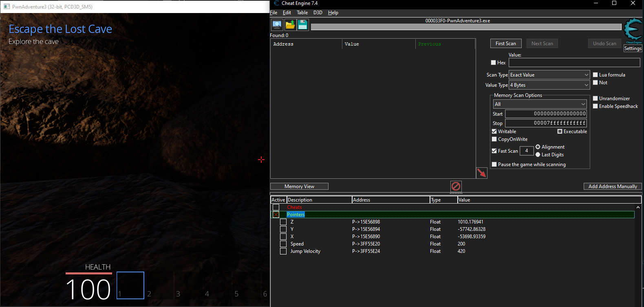644x307 pixels.
Task: Enable the Unrandomizer checkbox
Action: (x=595, y=99)
